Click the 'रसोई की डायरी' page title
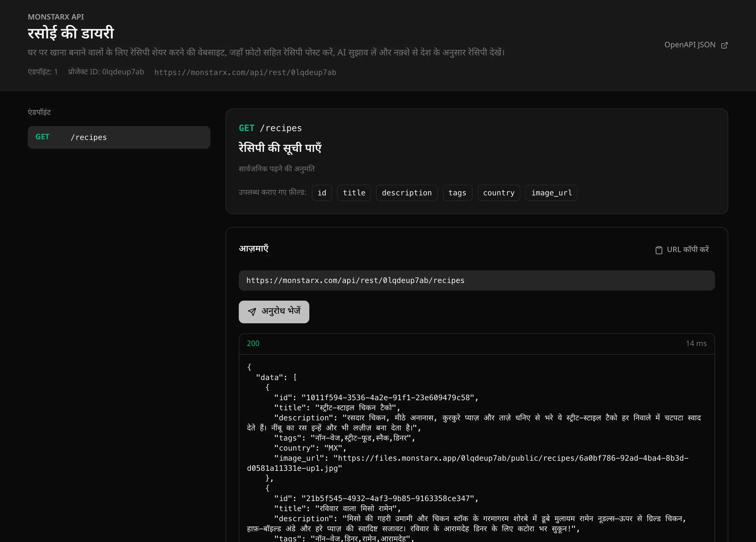756x542 pixels. [71, 33]
